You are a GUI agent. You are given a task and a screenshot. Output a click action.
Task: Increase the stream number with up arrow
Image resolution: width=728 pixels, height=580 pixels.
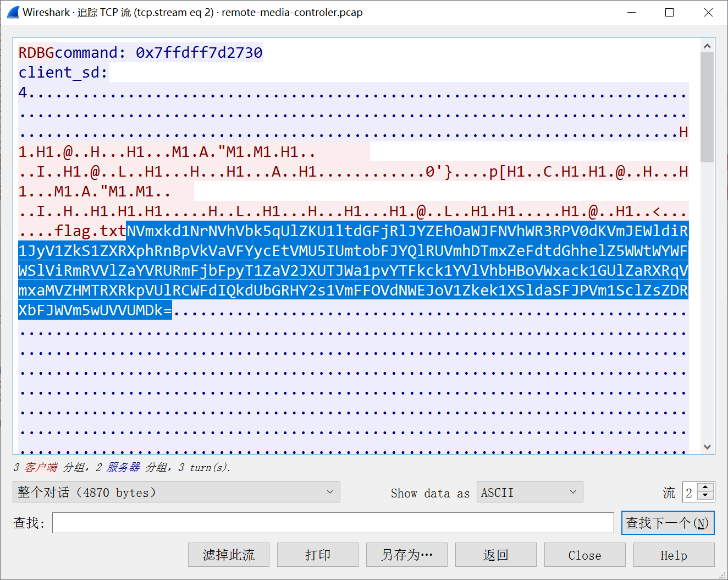pos(705,488)
